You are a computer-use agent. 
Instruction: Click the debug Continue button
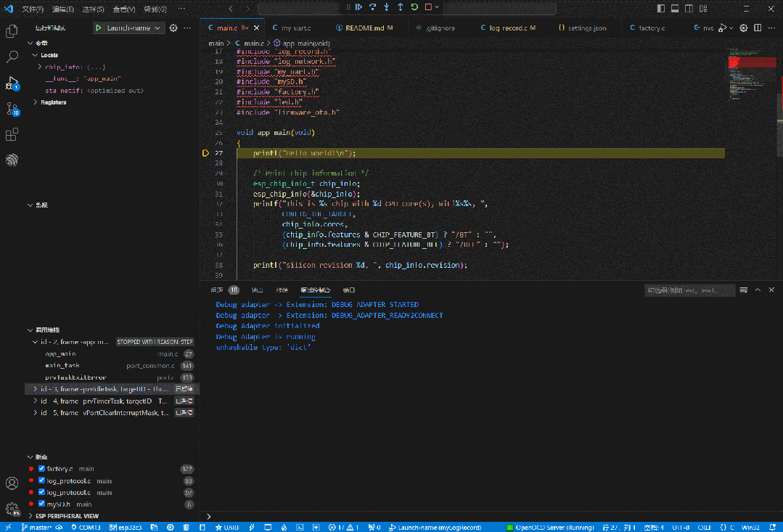click(358, 7)
